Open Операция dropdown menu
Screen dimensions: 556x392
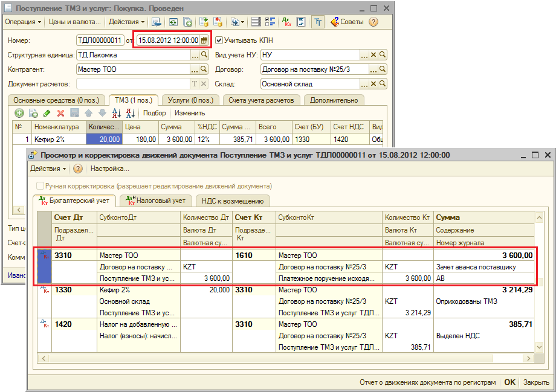click(23, 22)
